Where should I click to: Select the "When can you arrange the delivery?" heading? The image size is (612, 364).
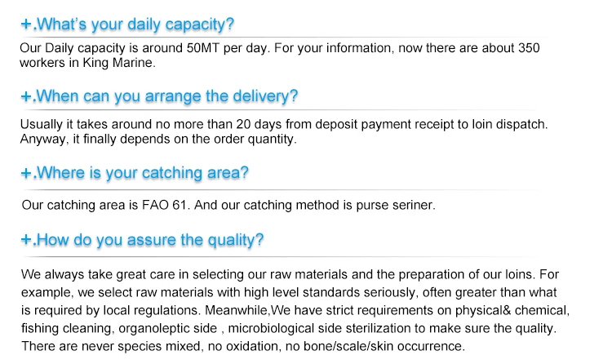pos(168,96)
